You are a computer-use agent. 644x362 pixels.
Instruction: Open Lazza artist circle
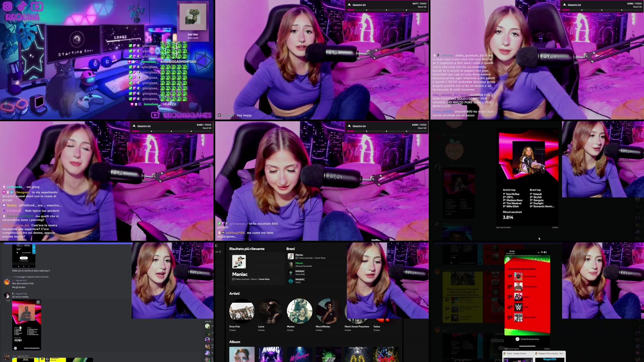coord(271,311)
